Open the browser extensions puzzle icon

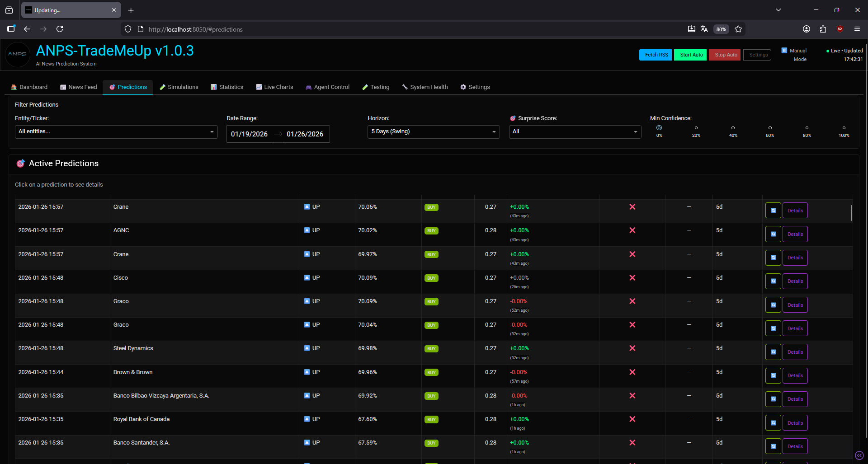point(823,29)
